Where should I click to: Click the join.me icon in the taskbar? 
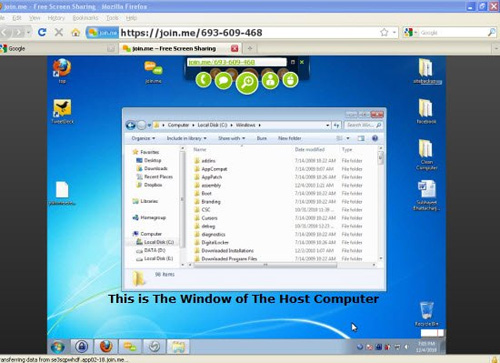click(130, 347)
